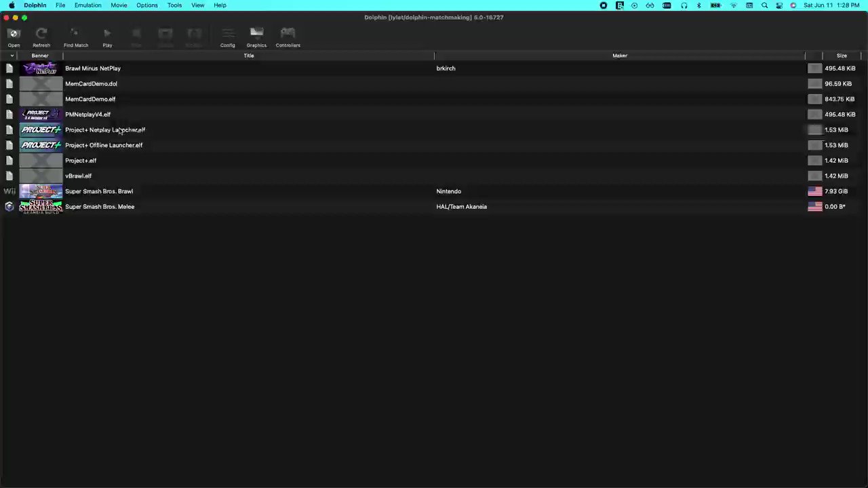Click the file icon beside vBrawl.elf
The width and height of the screenshot is (868, 488).
pos(9,176)
